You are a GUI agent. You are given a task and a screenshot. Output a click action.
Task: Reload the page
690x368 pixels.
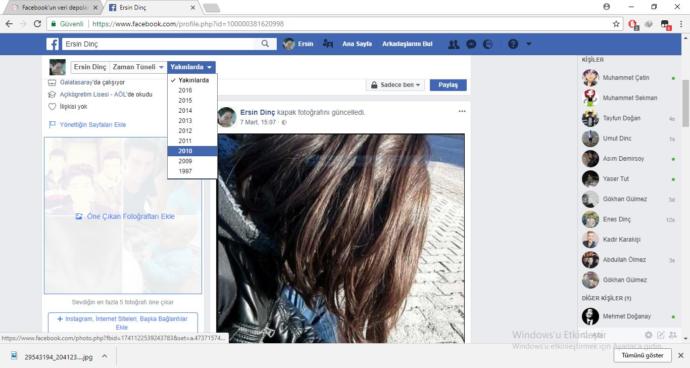pos(37,24)
